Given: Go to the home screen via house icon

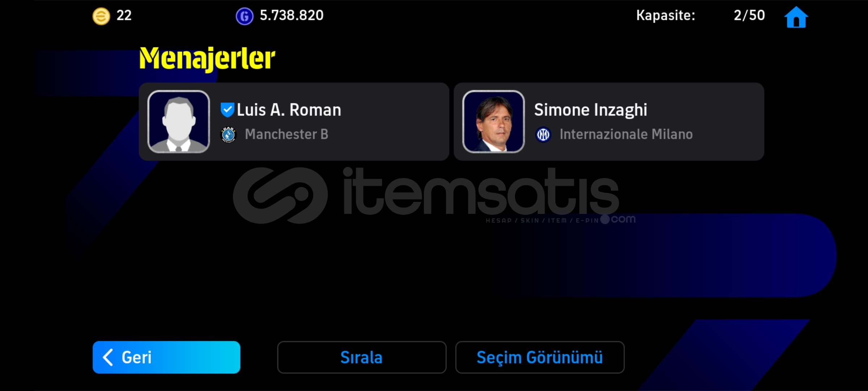Looking at the screenshot, I should [x=796, y=17].
